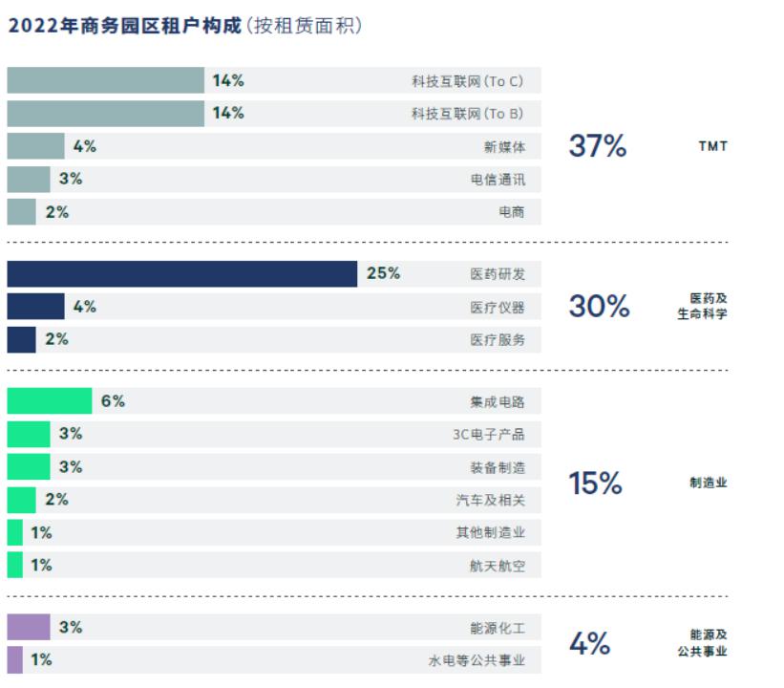Click the 装备制造 label
Screen dimensions: 784x688
[x=498, y=467]
